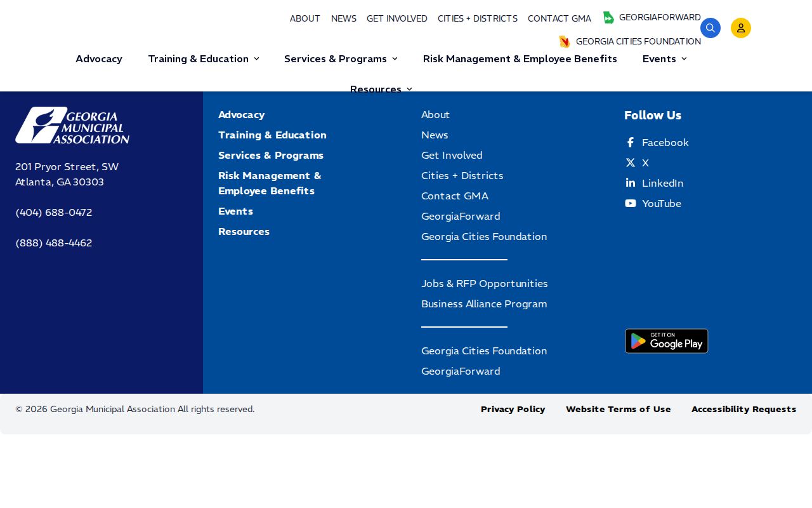The height and width of the screenshot is (508, 812).
Task: Open the yellow user account icon
Action: (741, 28)
